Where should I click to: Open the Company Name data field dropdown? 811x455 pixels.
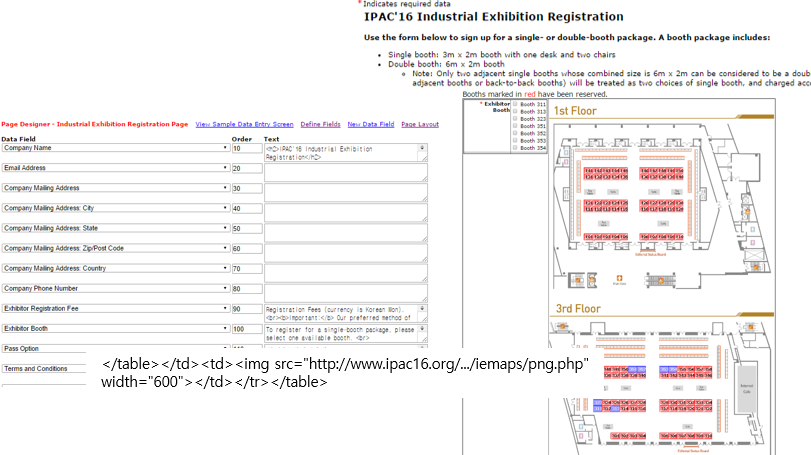coord(115,148)
